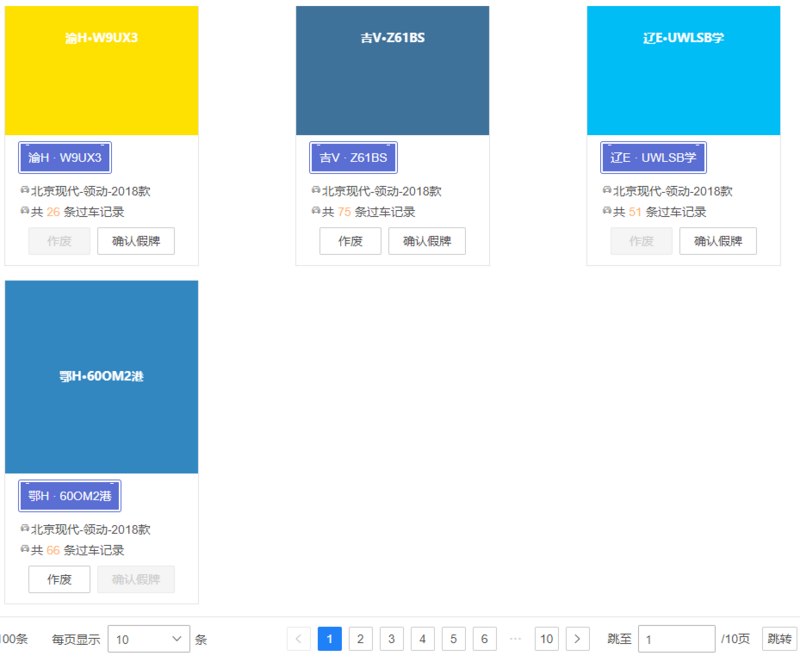Open the 辽E·UWLSB学 vehicle thumbnail
The height and width of the screenshot is (656, 800).
tap(684, 70)
